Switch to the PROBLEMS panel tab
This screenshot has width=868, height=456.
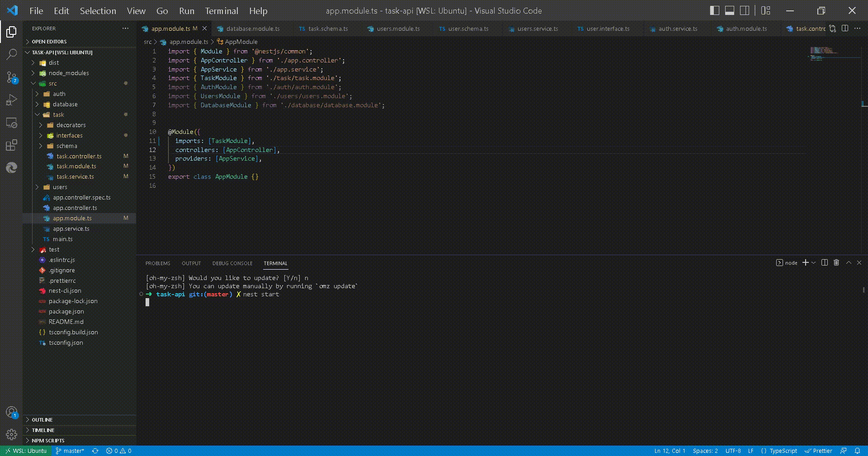pyautogui.click(x=158, y=263)
